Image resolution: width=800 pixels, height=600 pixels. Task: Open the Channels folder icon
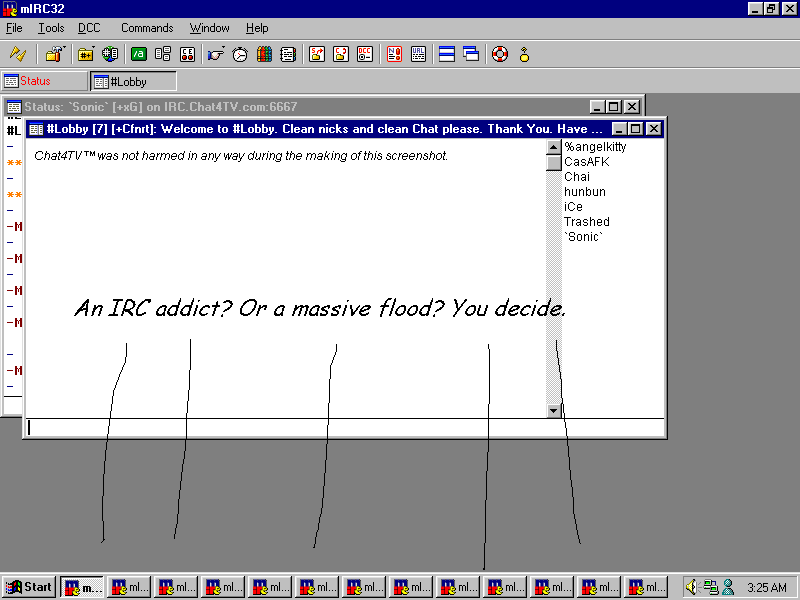coord(86,54)
